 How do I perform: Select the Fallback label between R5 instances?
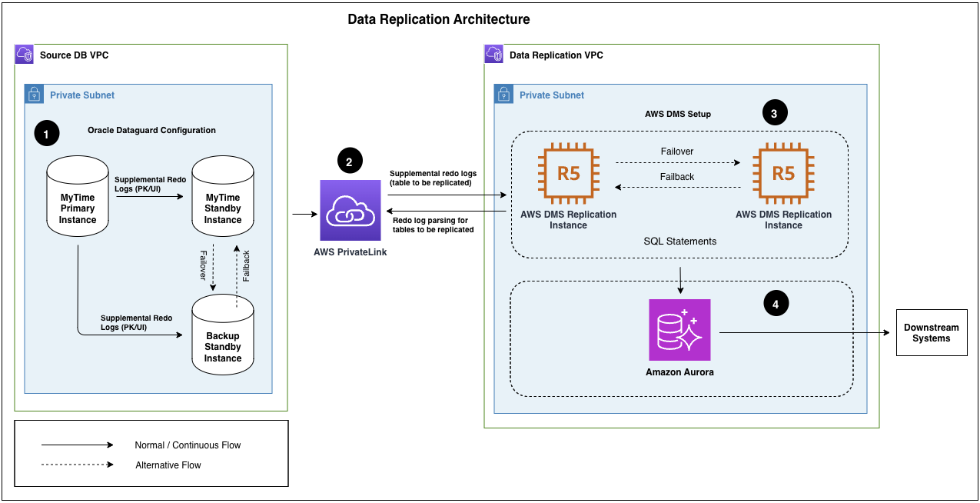click(x=677, y=177)
